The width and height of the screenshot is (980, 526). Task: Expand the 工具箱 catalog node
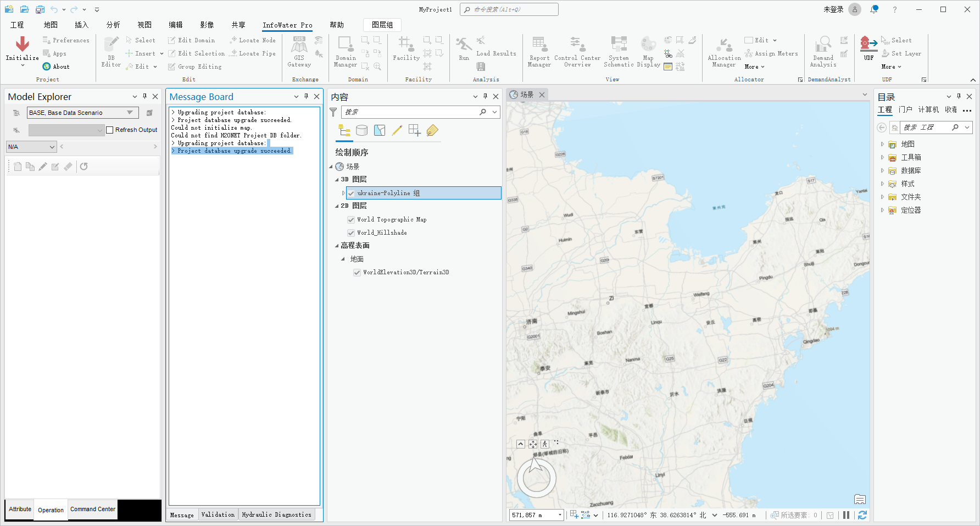[882, 157]
